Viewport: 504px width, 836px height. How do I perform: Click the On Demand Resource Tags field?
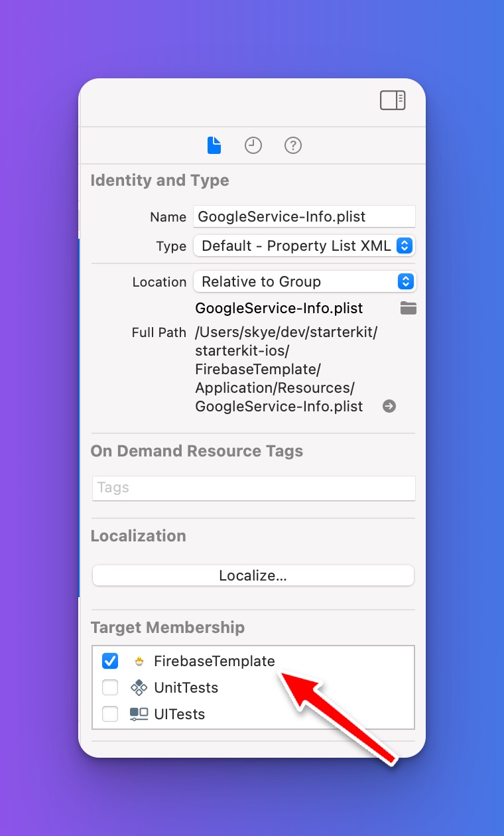[x=254, y=488]
